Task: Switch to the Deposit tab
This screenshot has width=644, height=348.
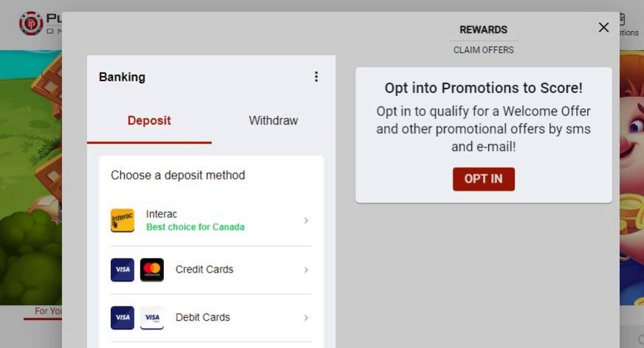Action: [x=149, y=120]
